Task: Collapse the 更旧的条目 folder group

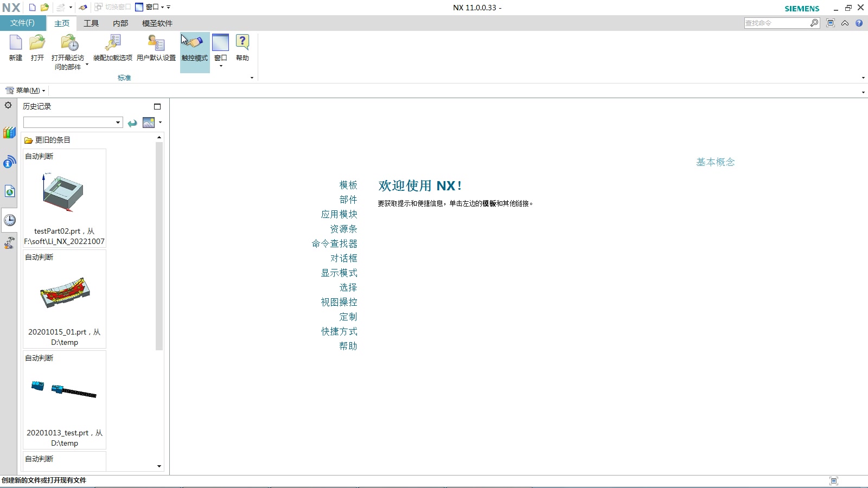Action: coord(47,140)
